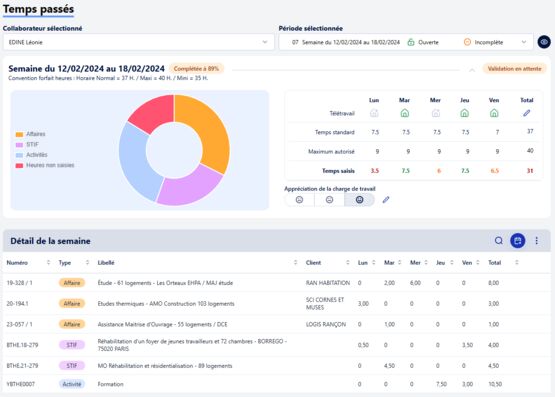This screenshot has height=397, width=555.
Task: Edit télétravail with the pencil icon in Total column
Action: pos(527,113)
